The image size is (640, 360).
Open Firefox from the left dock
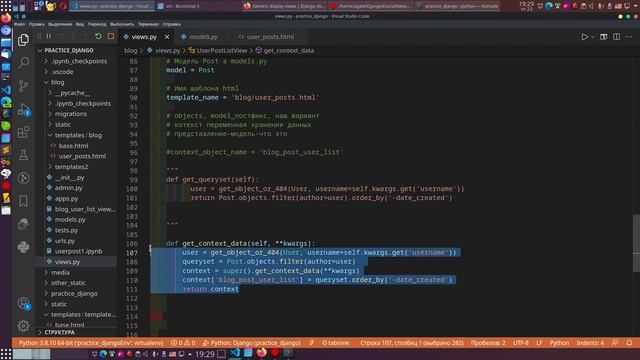[x=6, y=18]
